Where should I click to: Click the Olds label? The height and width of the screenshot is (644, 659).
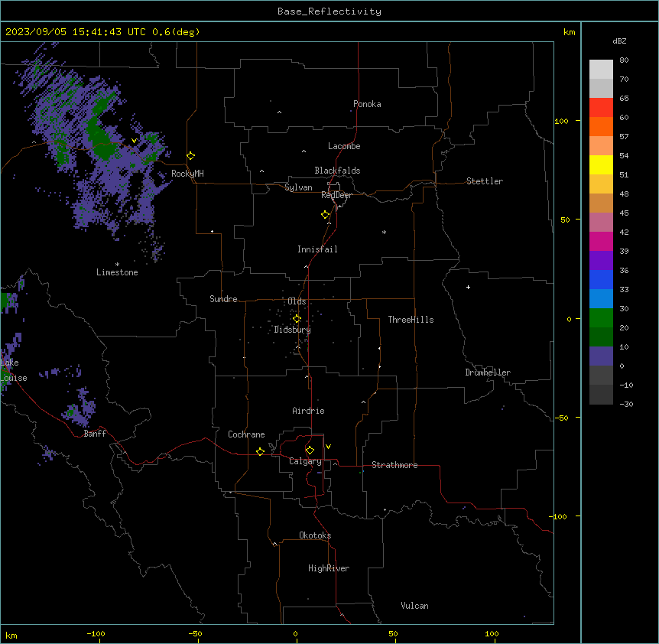point(297,301)
